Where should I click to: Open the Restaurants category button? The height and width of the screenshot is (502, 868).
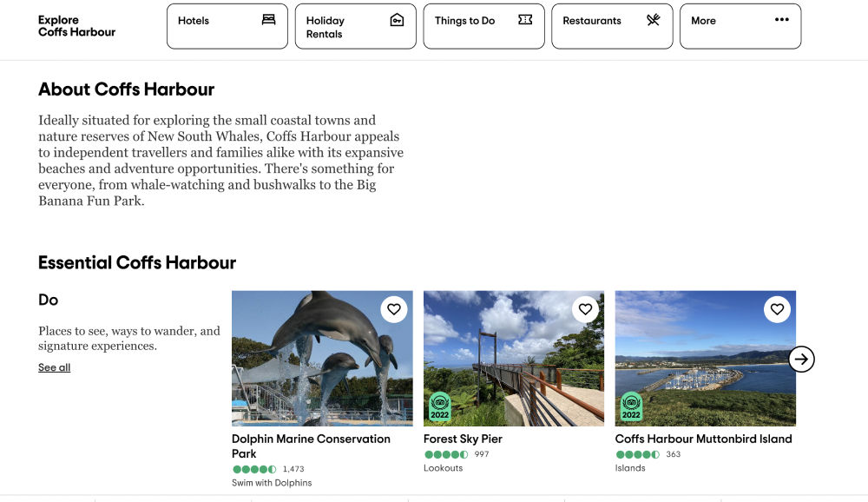(x=612, y=26)
